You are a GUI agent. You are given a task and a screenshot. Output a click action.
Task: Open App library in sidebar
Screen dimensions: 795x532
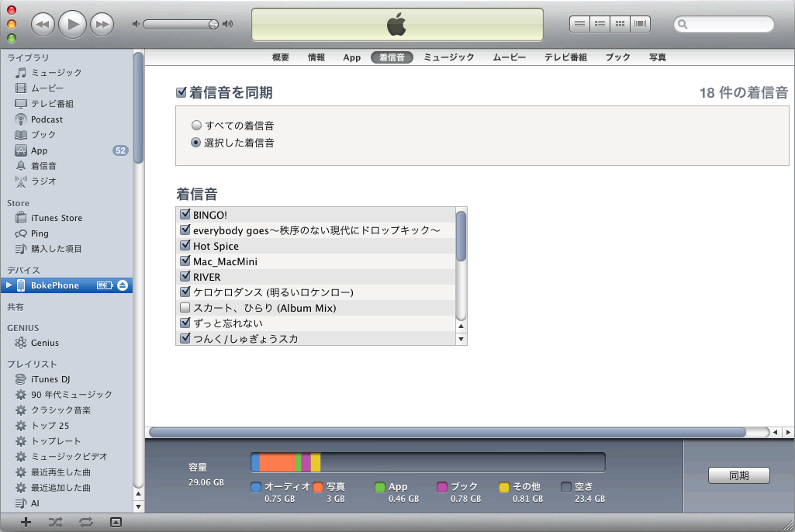click(x=39, y=150)
